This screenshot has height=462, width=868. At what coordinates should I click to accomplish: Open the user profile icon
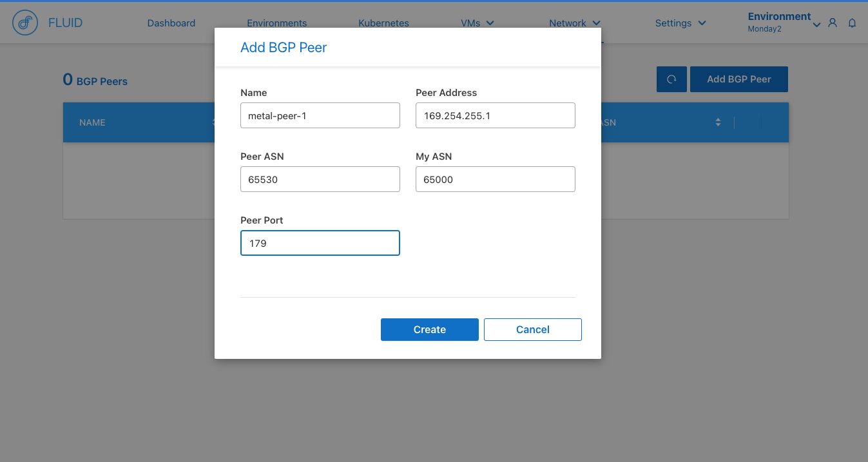(833, 23)
